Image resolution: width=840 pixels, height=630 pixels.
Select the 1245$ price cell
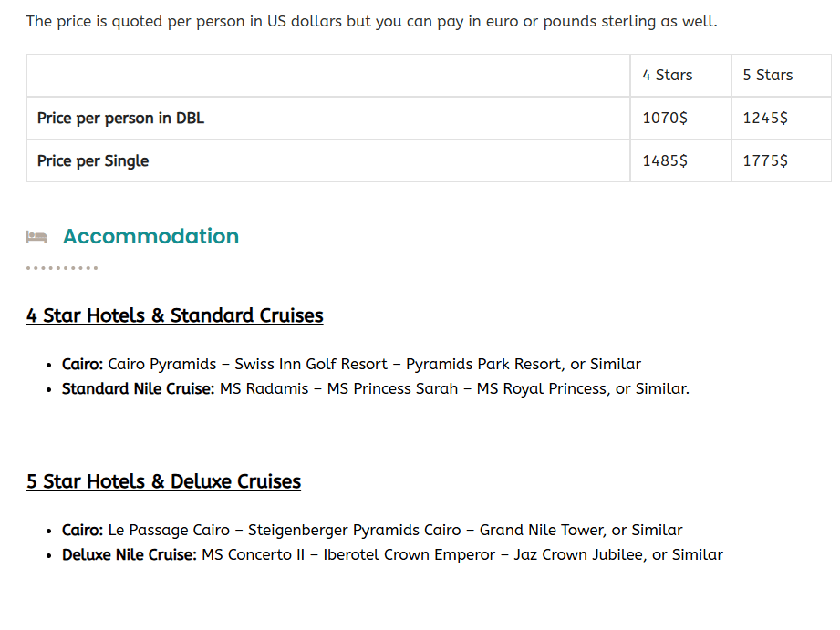pos(765,119)
